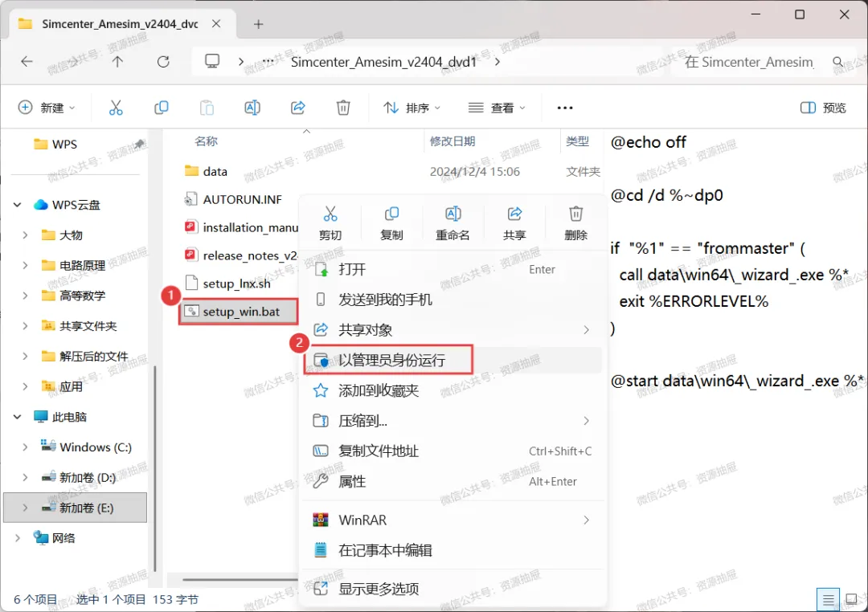
Task: Collapse the WPS云盘 tree node
Action: (x=17, y=205)
